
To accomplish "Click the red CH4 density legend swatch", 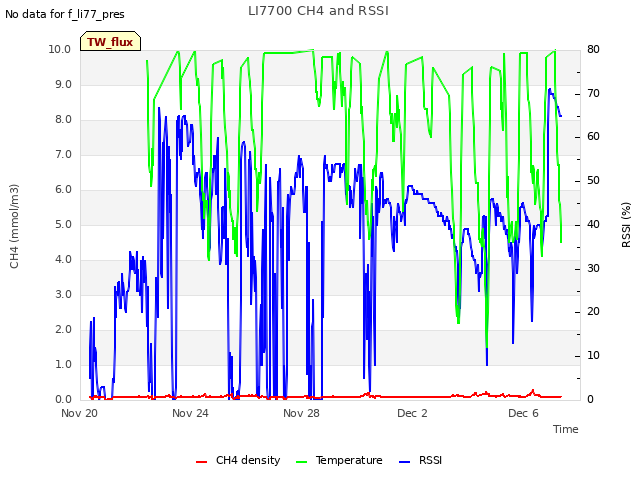I will (201, 462).
